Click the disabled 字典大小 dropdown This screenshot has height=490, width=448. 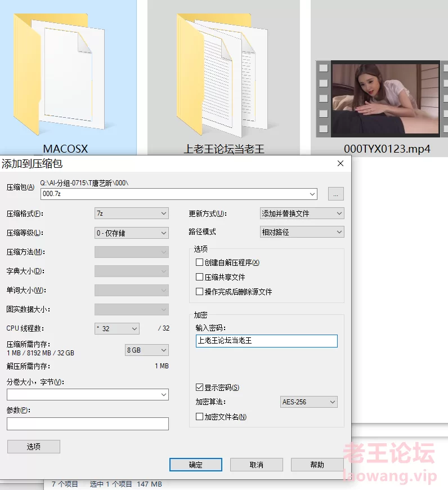coord(132,271)
